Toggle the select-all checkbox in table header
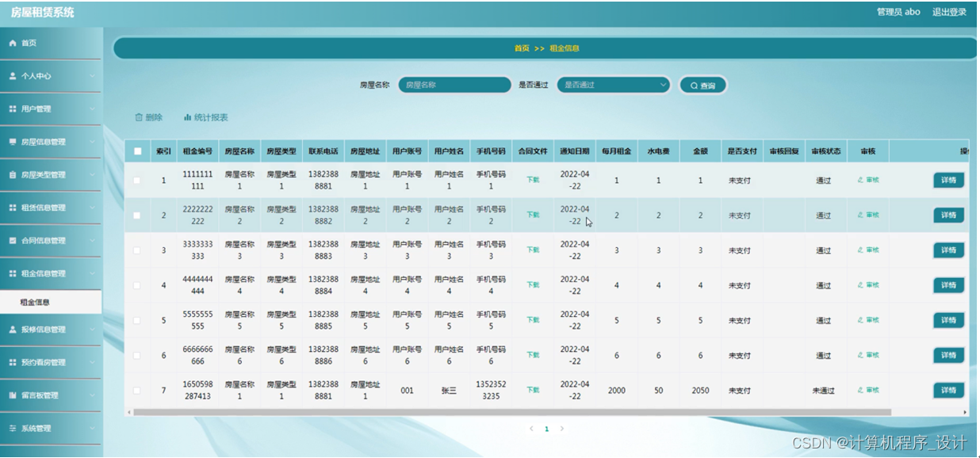This screenshot has width=980, height=458. click(138, 151)
